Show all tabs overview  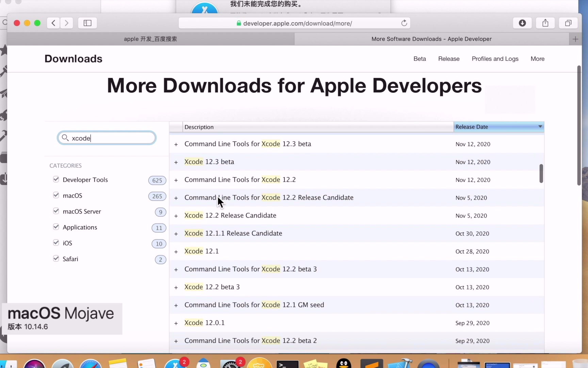click(568, 23)
